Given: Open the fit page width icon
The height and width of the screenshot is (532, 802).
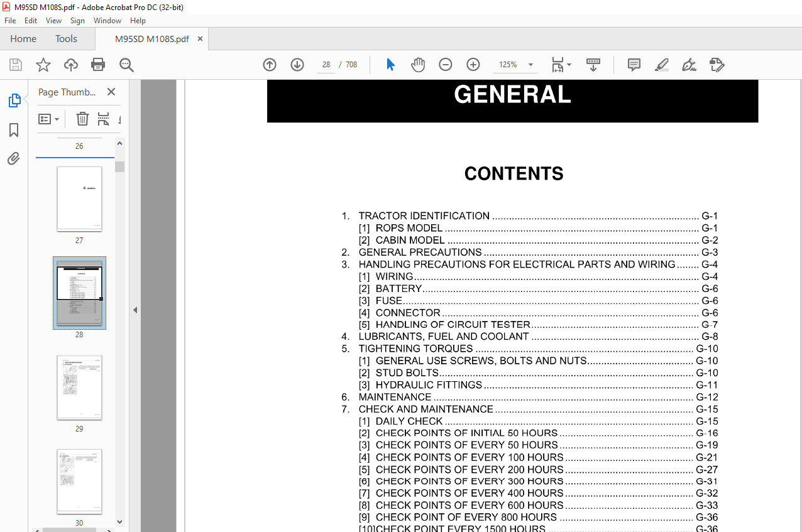Looking at the screenshot, I should pyautogui.click(x=558, y=65).
